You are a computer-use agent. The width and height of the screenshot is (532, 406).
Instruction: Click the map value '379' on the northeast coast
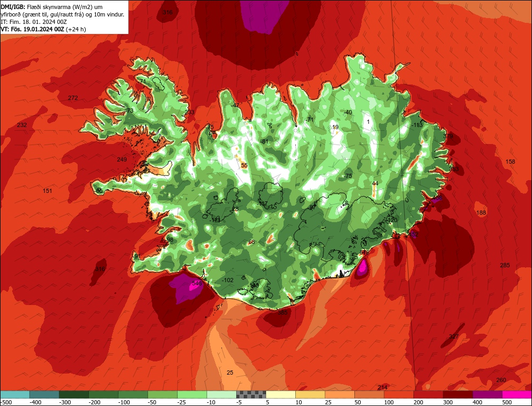coord(448,136)
